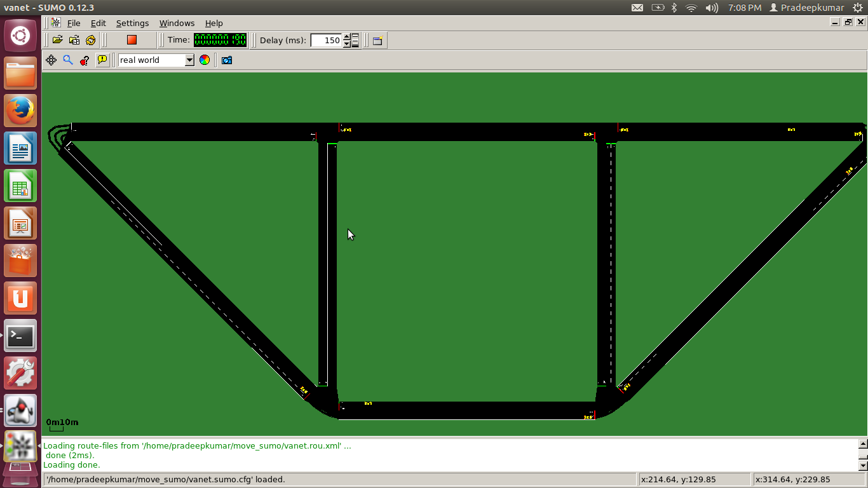The height and width of the screenshot is (488, 868).
Task: Open the Help menu
Action: (214, 23)
